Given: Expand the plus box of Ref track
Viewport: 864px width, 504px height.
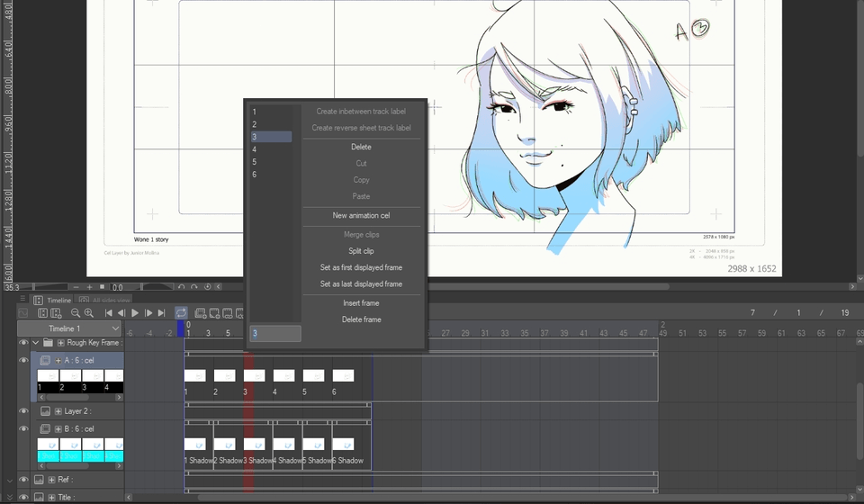Looking at the screenshot, I should click(51, 480).
